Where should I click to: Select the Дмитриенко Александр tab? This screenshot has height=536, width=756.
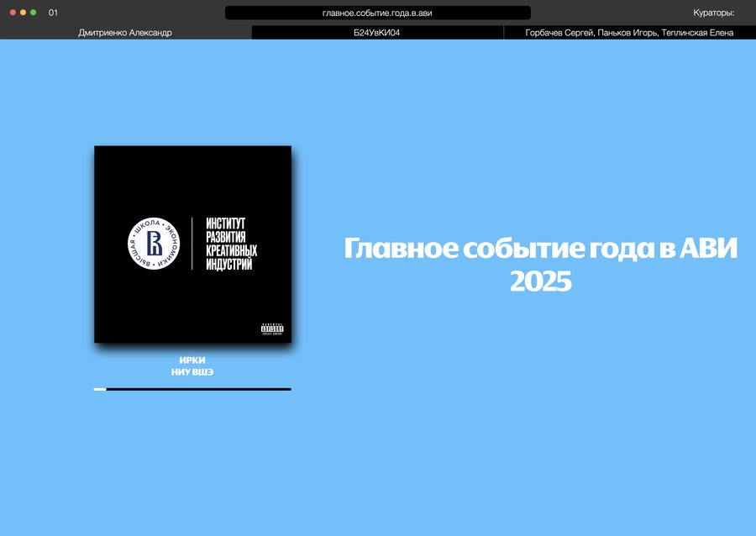tap(125, 33)
